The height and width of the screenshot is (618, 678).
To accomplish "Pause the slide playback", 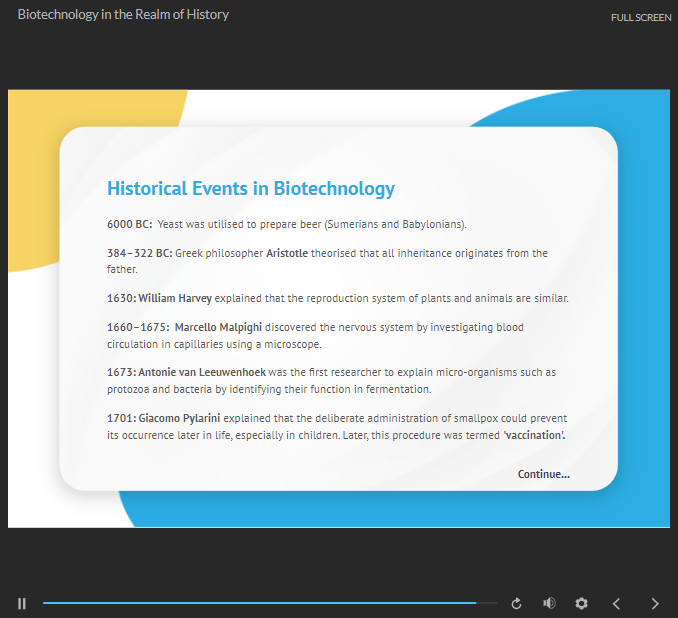I will pyautogui.click(x=22, y=603).
